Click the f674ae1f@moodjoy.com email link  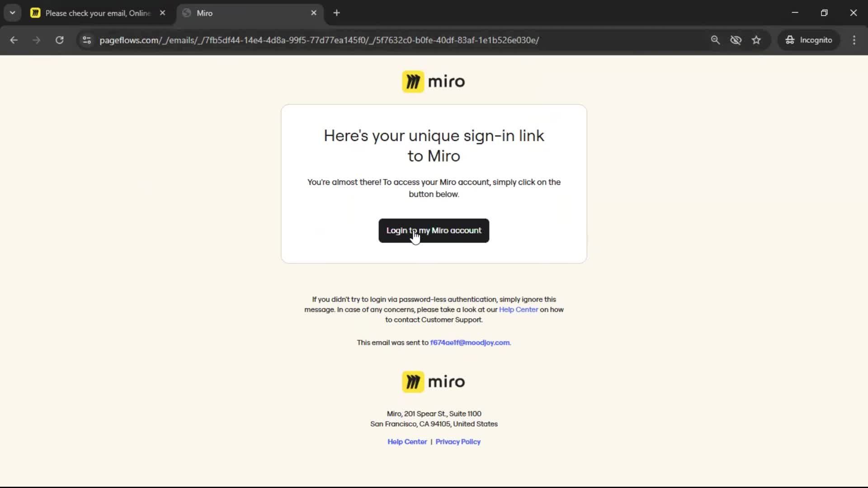pyautogui.click(x=470, y=343)
